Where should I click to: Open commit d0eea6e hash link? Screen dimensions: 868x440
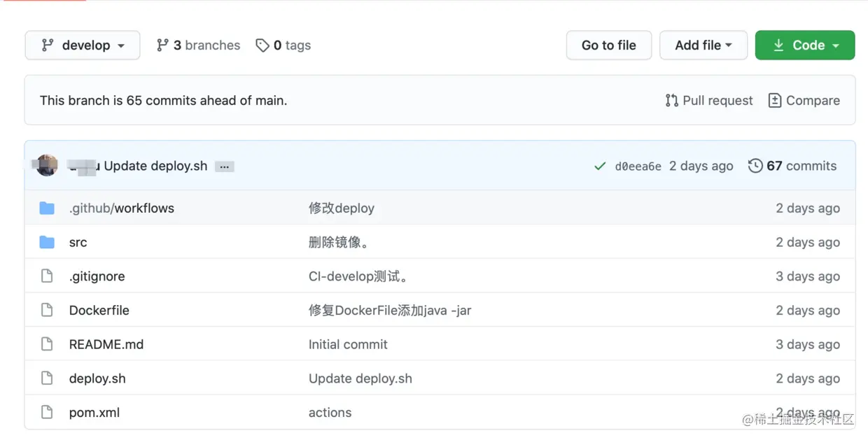tap(638, 166)
